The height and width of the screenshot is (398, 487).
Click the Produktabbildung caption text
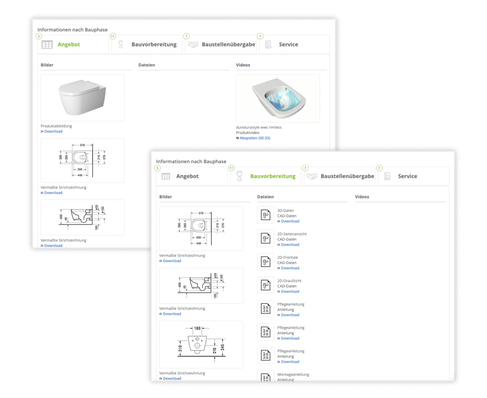(56, 126)
